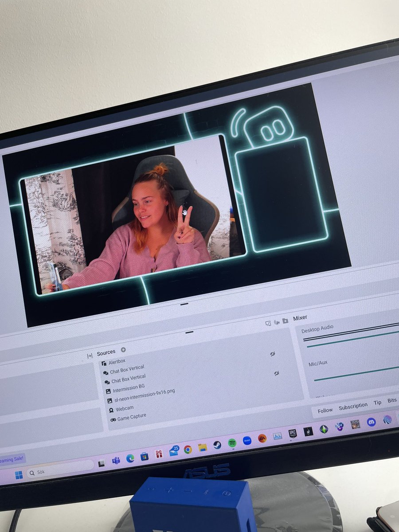Click the folder icon beside Mixer title

point(285,321)
